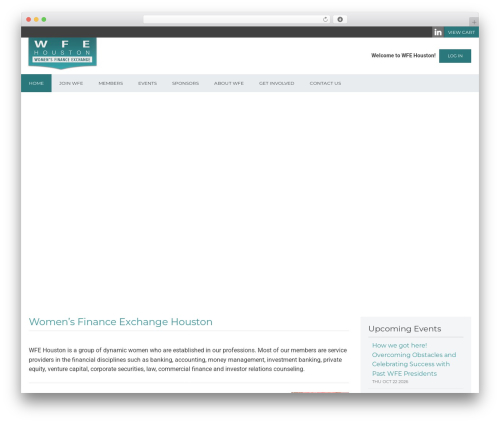Click the Log In button
The height and width of the screenshot is (423, 500).
coord(455,56)
